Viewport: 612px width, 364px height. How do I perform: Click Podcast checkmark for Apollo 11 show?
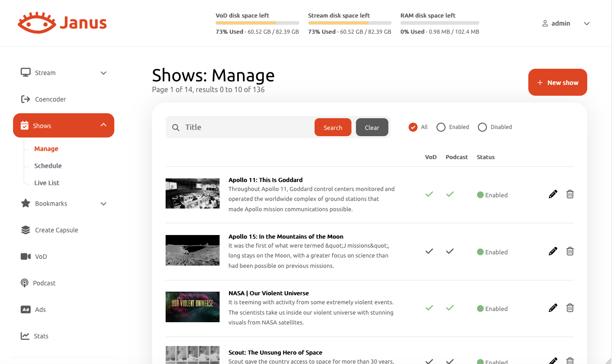pyautogui.click(x=450, y=194)
